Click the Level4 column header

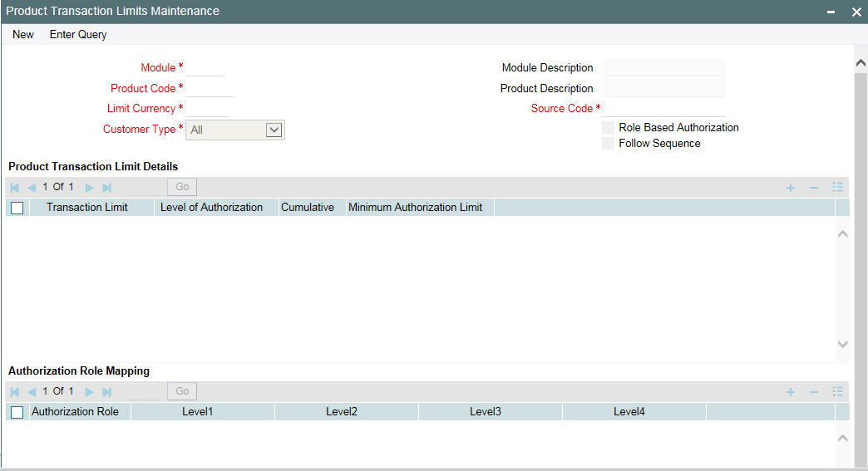[x=634, y=412]
